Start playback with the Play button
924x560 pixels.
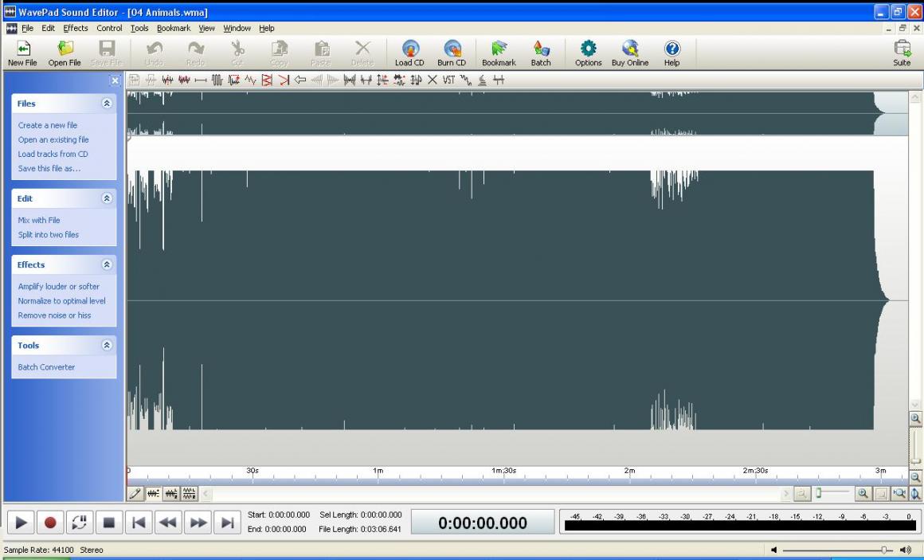pyautogui.click(x=22, y=523)
